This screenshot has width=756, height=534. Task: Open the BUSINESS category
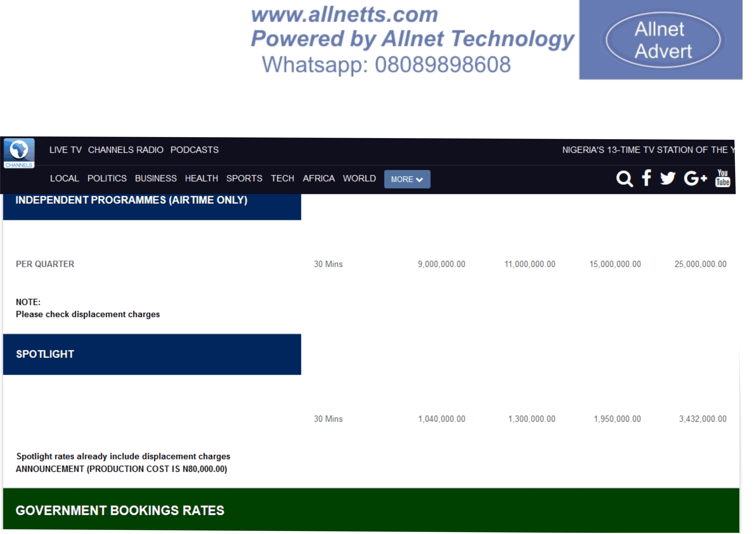156,179
